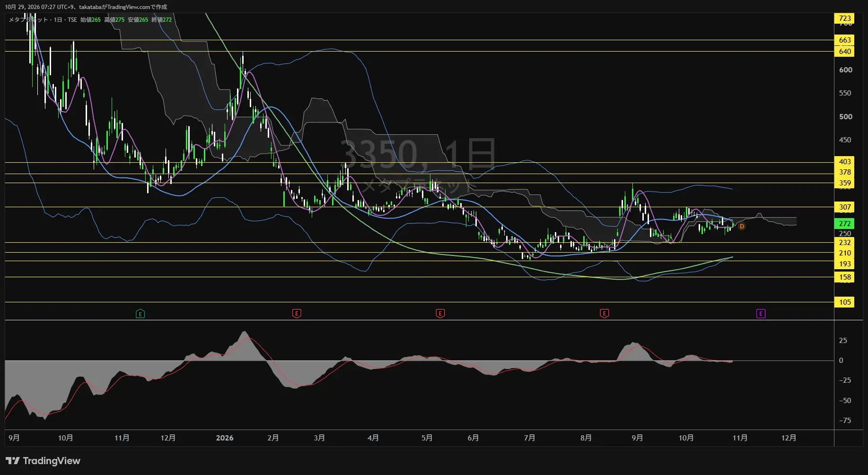Image resolution: width=868 pixels, height=475 pixels.
Task: Click the 232 price level label
Action: (x=844, y=243)
